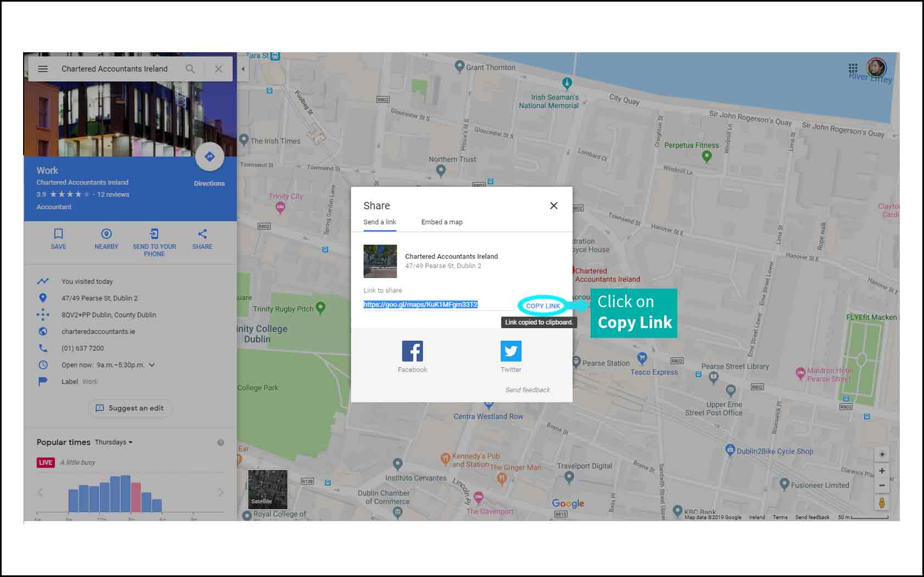Share via the Facebook icon
The width and height of the screenshot is (924, 577).
(x=412, y=351)
